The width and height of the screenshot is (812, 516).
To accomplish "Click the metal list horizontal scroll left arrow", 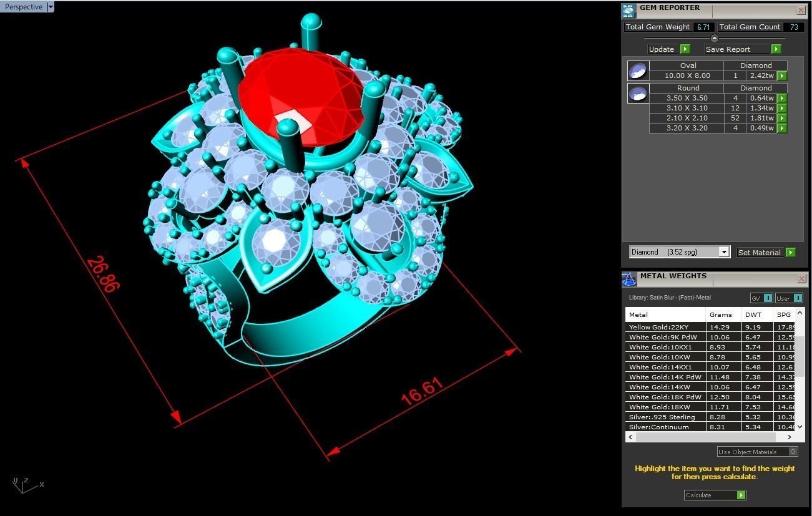I will (630, 437).
